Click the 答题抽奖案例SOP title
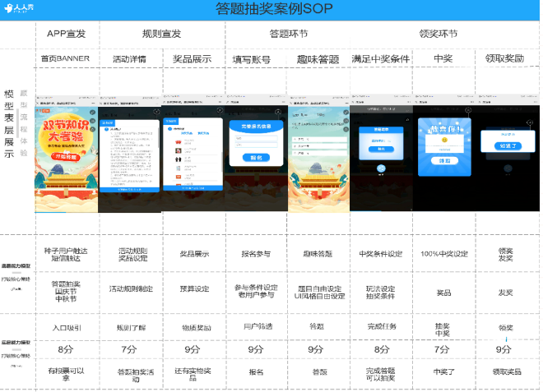This screenshot has width=543, height=392. [274, 9]
